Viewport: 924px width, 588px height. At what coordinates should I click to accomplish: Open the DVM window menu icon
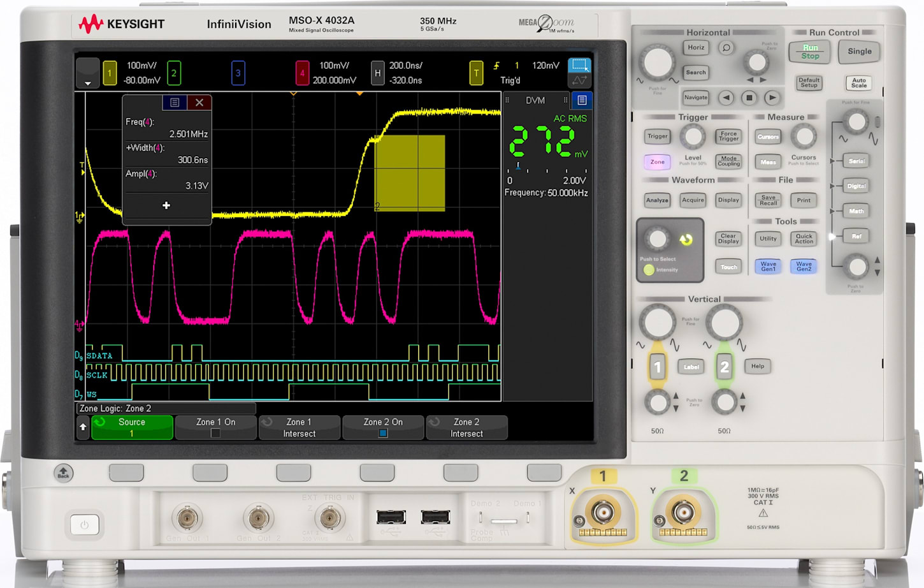coord(581,100)
